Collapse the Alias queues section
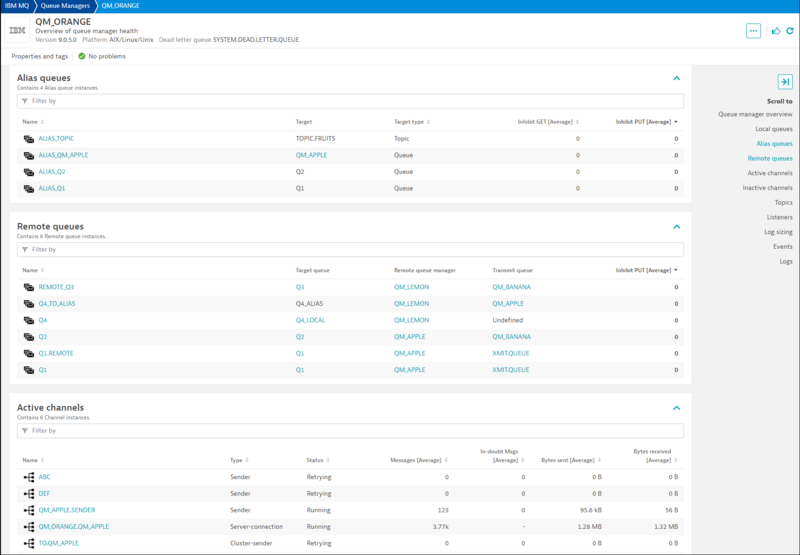The height and width of the screenshot is (555, 800). click(x=676, y=78)
